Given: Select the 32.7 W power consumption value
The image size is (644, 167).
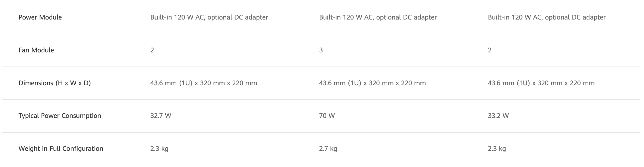Looking at the screenshot, I should [x=161, y=116].
